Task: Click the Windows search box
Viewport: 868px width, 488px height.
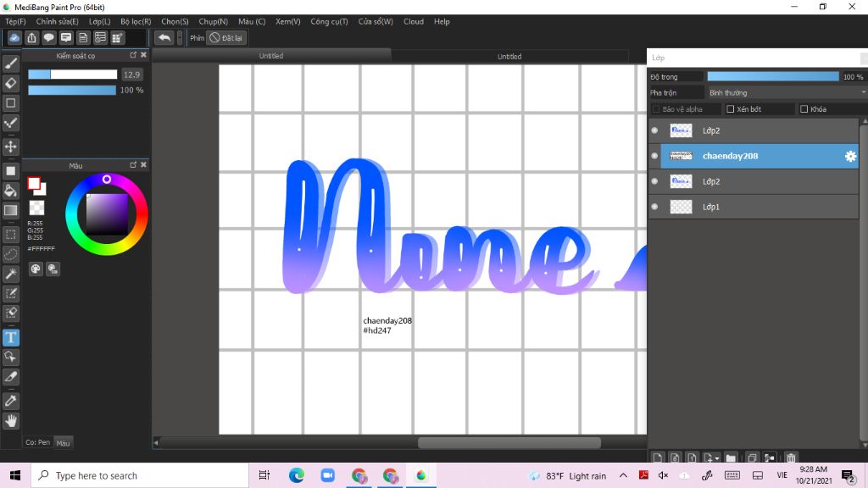Action: (x=140, y=475)
